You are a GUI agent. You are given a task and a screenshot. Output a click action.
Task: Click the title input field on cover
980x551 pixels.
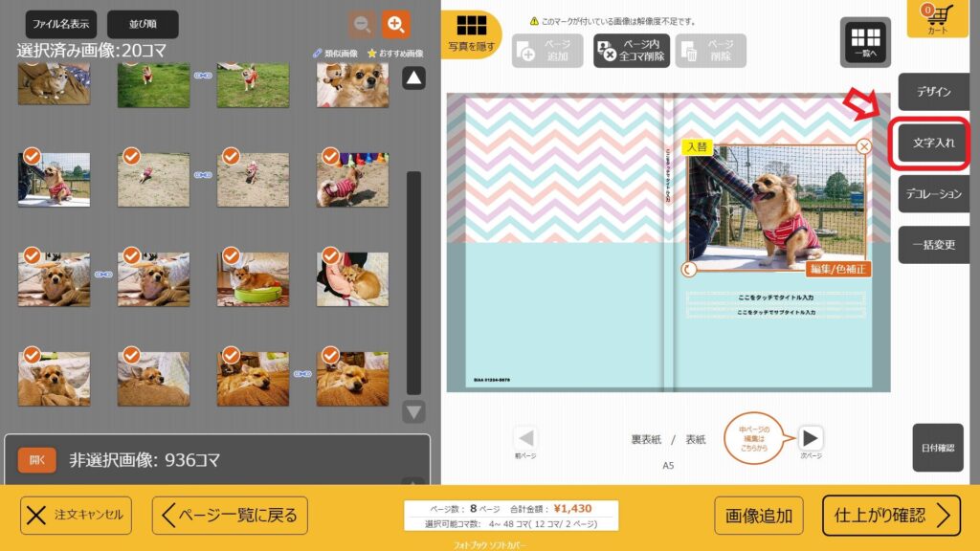pyautogui.click(x=775, y=298)
